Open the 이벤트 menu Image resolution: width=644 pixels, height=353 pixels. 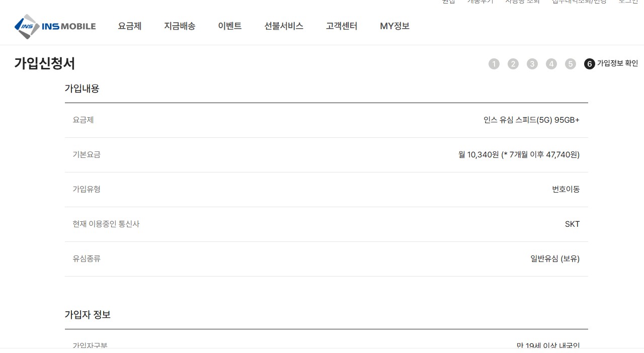230,26
